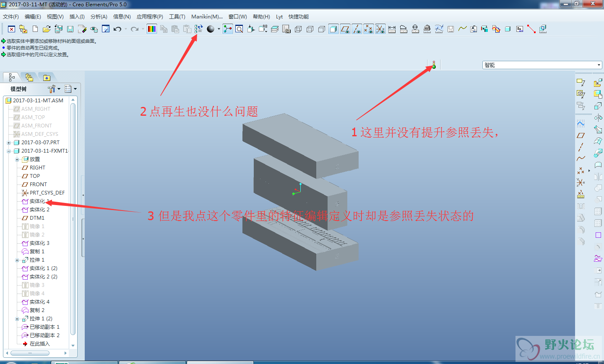Open the appearance gallery dropdown arrow
The width and height of the screenshot is (604, 364).
[219, 29]
